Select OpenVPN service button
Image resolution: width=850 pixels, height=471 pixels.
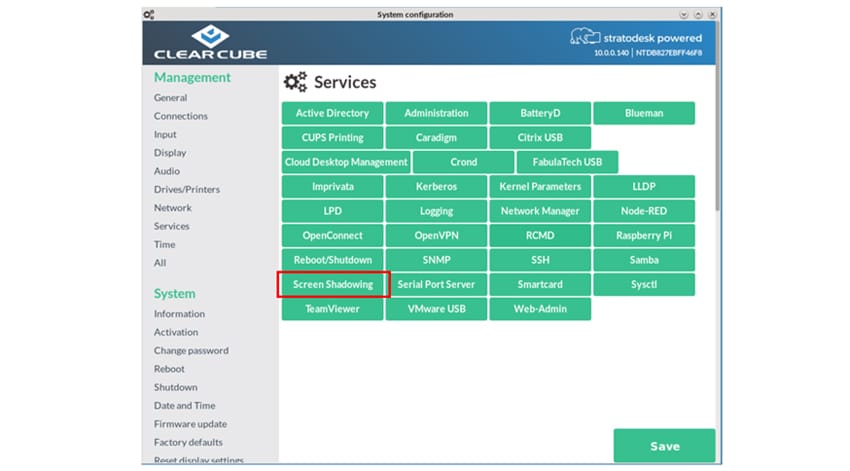click(x=436, y=235)
